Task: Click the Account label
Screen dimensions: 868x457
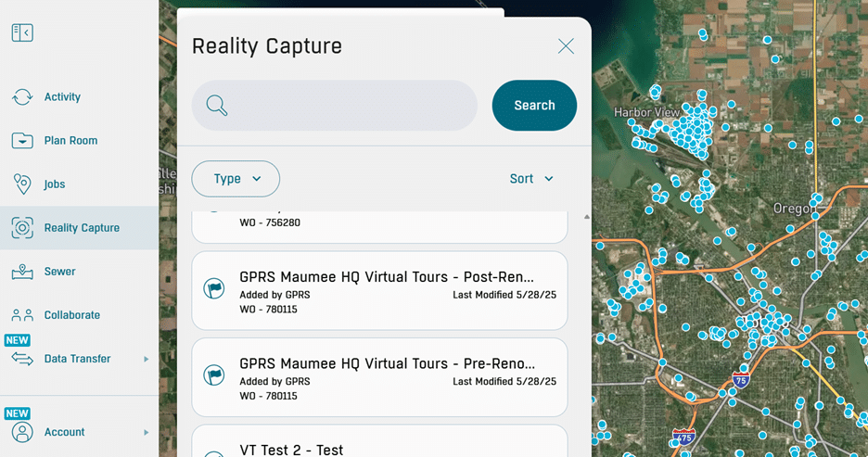Action: click(x=65, y=432)
